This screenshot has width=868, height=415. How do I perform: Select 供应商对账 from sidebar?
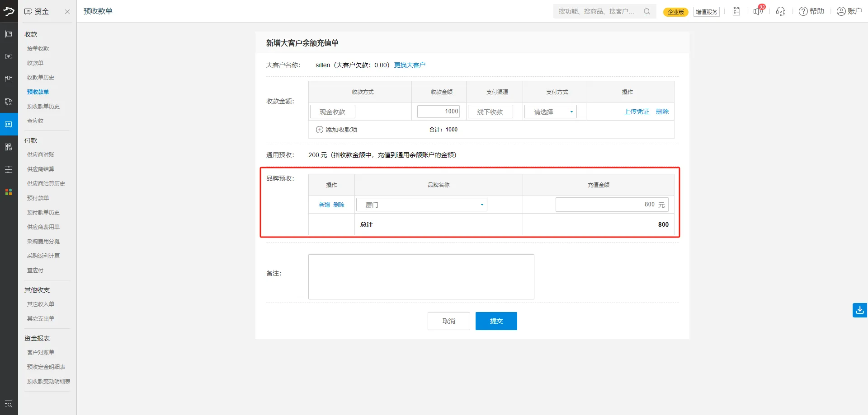click(x=41, y=155)
